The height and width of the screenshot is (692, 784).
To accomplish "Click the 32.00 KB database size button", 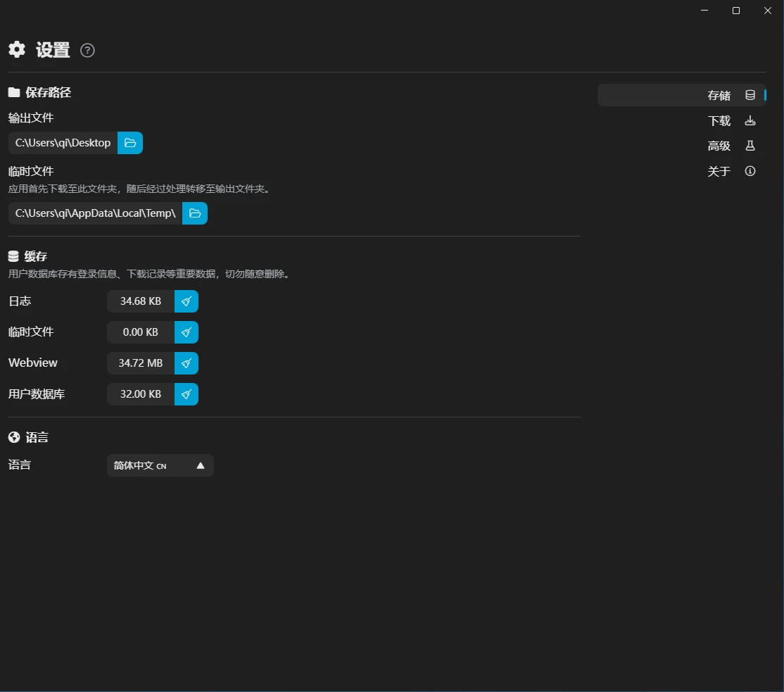I will [141, 394].
